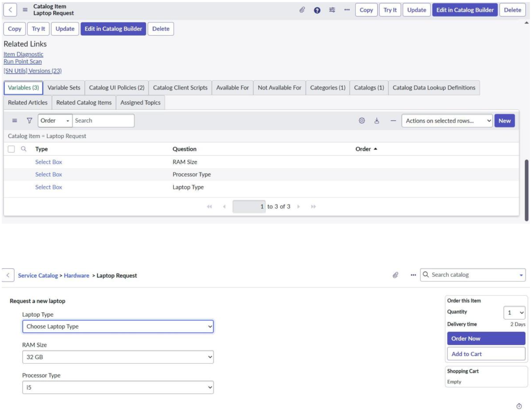Go to last page of list
This screenshot has height=412, width=532.
[314, 207]
